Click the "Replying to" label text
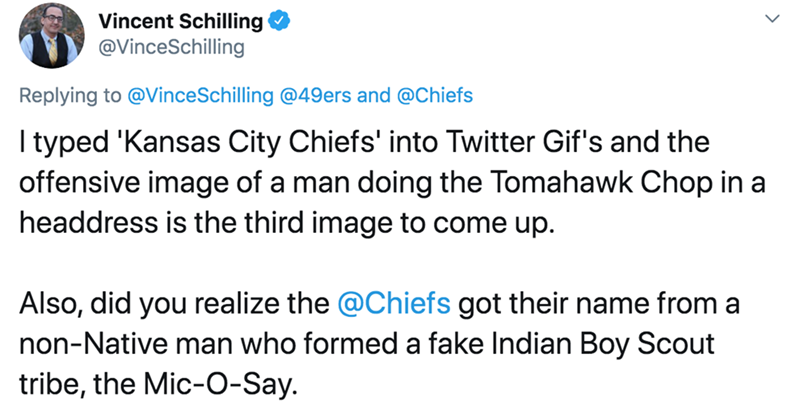 click(x=68, y=96)
